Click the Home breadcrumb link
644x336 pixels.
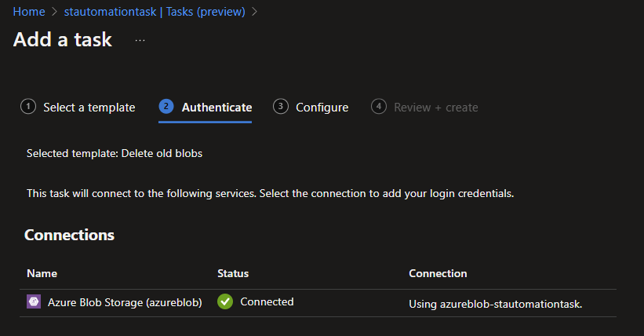coord(28,12)
